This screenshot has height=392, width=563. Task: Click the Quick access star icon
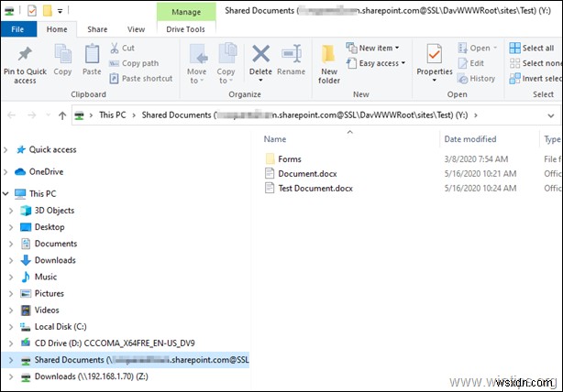21,149
